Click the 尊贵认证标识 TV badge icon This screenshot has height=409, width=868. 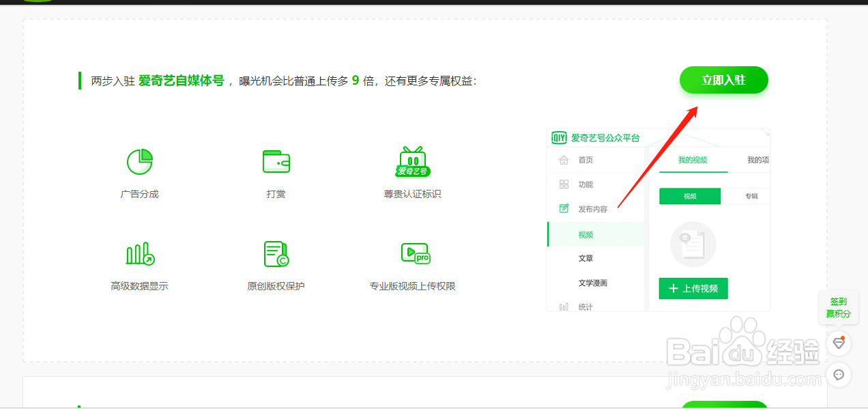413,162
